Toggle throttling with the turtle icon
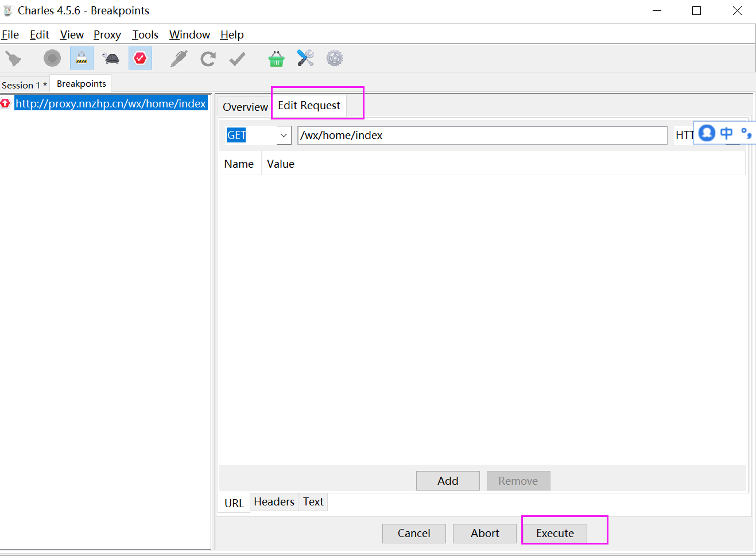This screenshot has height=556, width=756. point(111,58)
